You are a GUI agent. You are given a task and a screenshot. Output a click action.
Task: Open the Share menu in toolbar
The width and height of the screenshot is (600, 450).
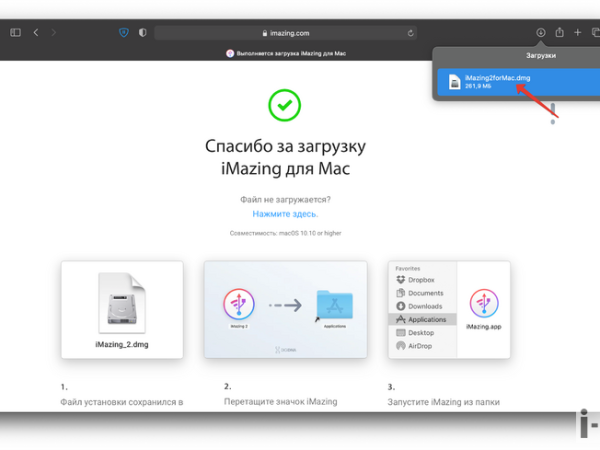[x=560, y=32]
